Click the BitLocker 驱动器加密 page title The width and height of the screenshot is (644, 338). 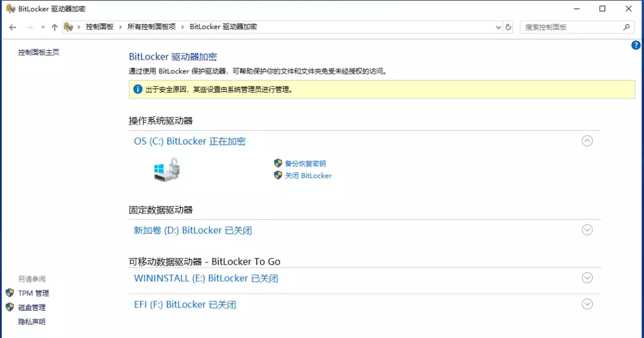pos(173,57)
